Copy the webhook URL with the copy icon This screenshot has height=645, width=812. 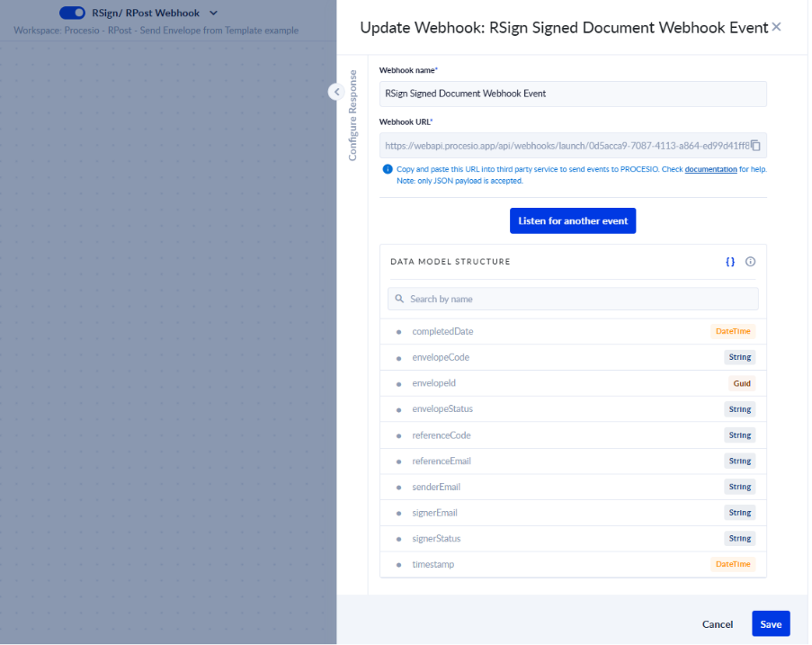(755, 146)
